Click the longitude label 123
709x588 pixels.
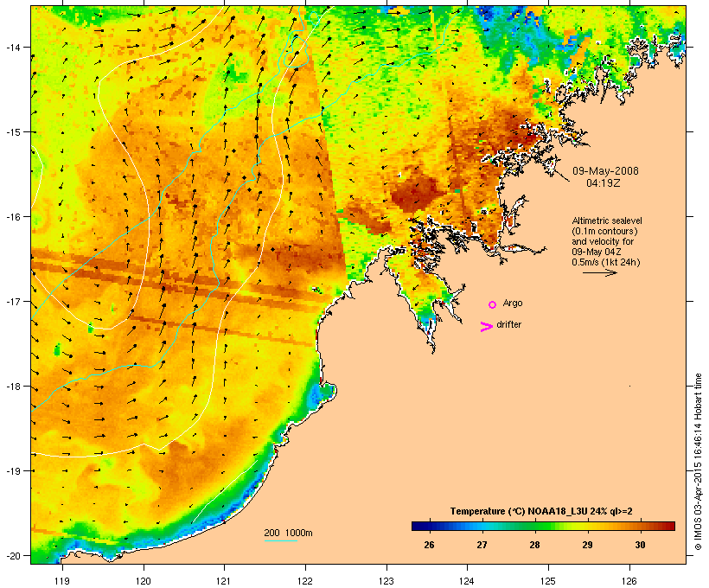386,581
